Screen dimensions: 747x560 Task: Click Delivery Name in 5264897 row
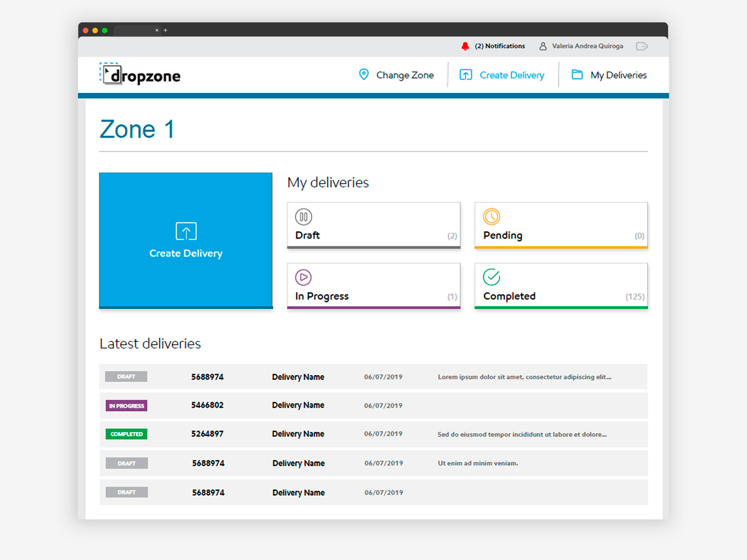(x=298, y=434)
